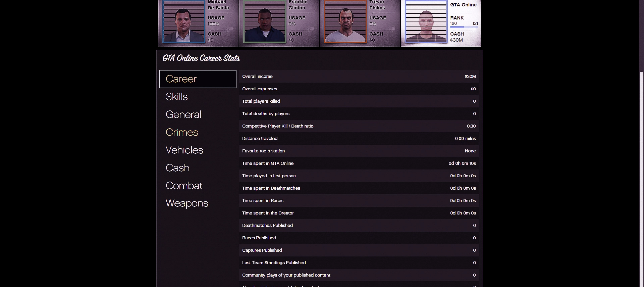Click the 'None' radio station value
This screenshot has height=287, width=644.
470,151
